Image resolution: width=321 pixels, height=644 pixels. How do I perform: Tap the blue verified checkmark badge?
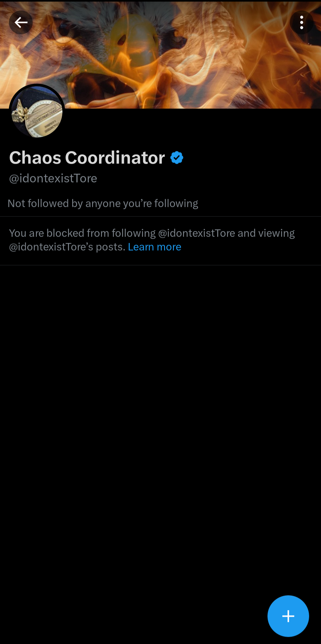tap(177, 158)
